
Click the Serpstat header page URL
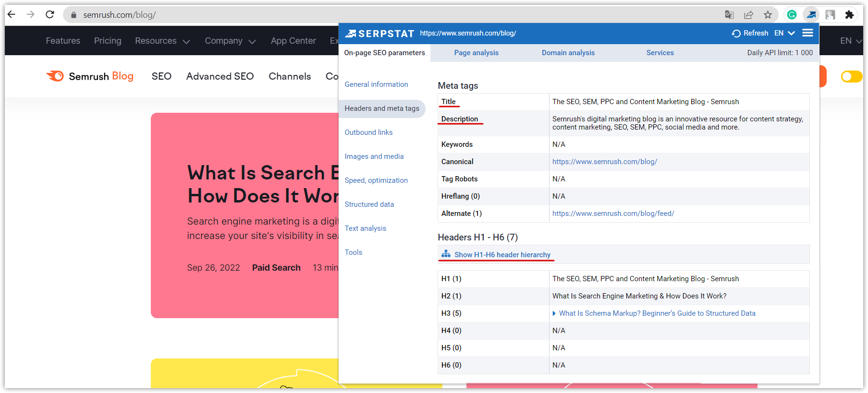[x=468, y=33]
